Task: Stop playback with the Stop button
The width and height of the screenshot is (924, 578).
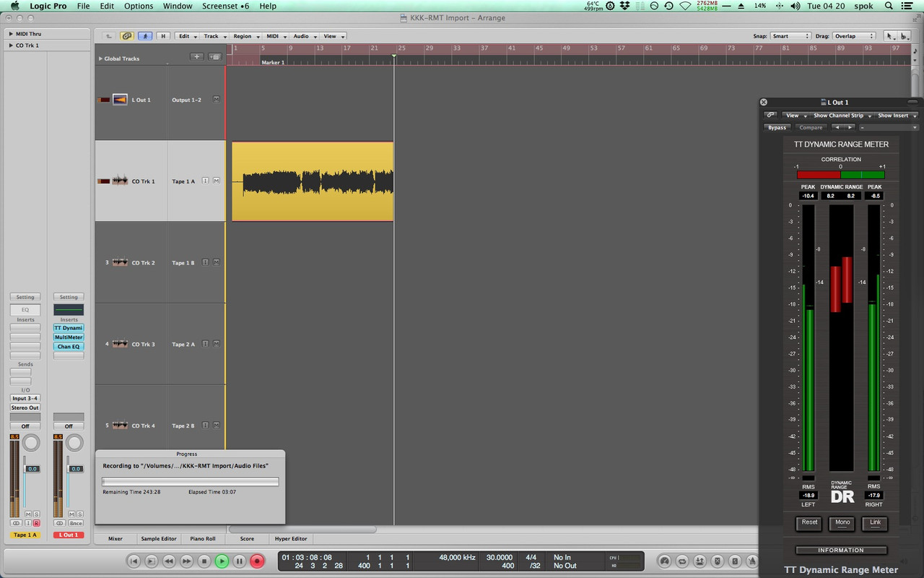Action: (204, 561)
